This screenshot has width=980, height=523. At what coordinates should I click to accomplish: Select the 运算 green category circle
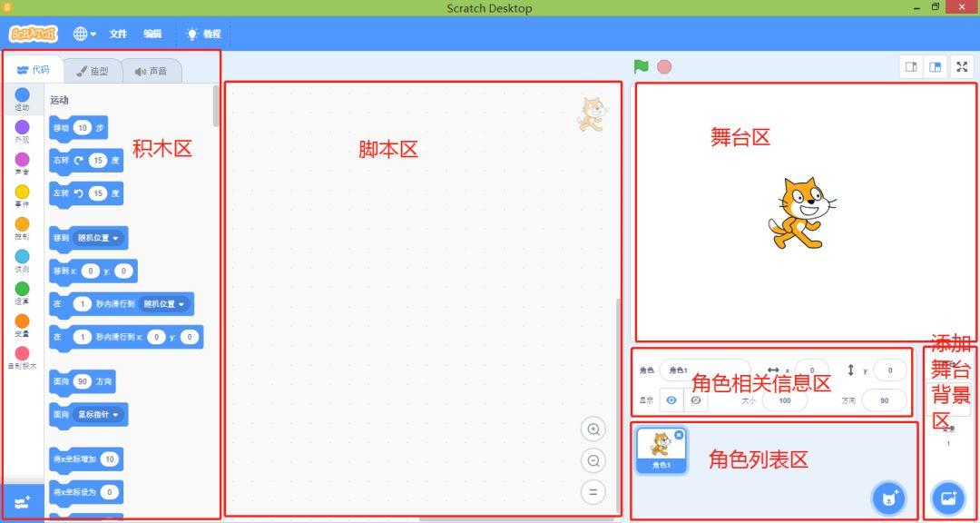click(22, 289)
